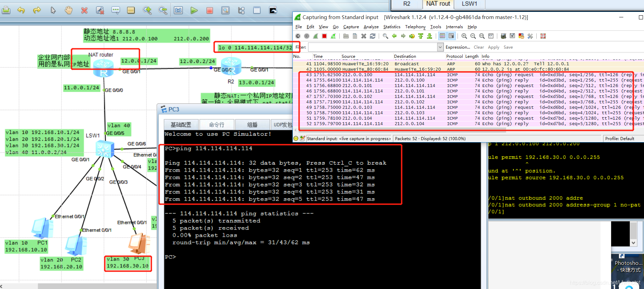Toggle Wireshark packet list colorization
644x289 pixels.
442,36
